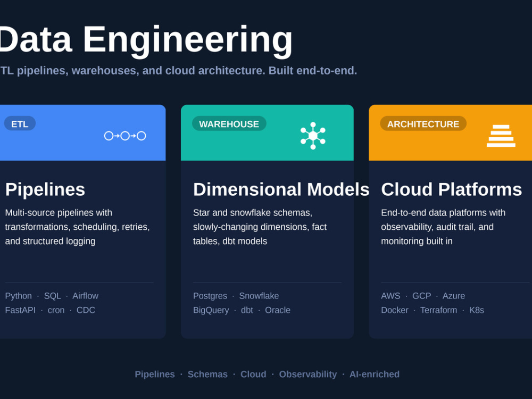The height and width of the screenshot is (399, 532).
Task: Click Cloud in the footer line
Action: coord(253,374)
